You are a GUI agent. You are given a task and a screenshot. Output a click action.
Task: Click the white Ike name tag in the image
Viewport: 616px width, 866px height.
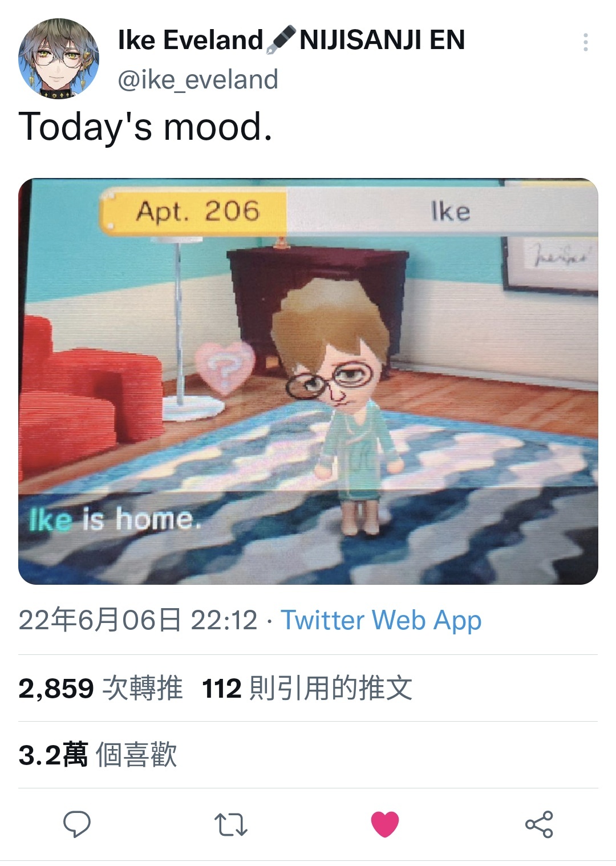click(442, 212)
